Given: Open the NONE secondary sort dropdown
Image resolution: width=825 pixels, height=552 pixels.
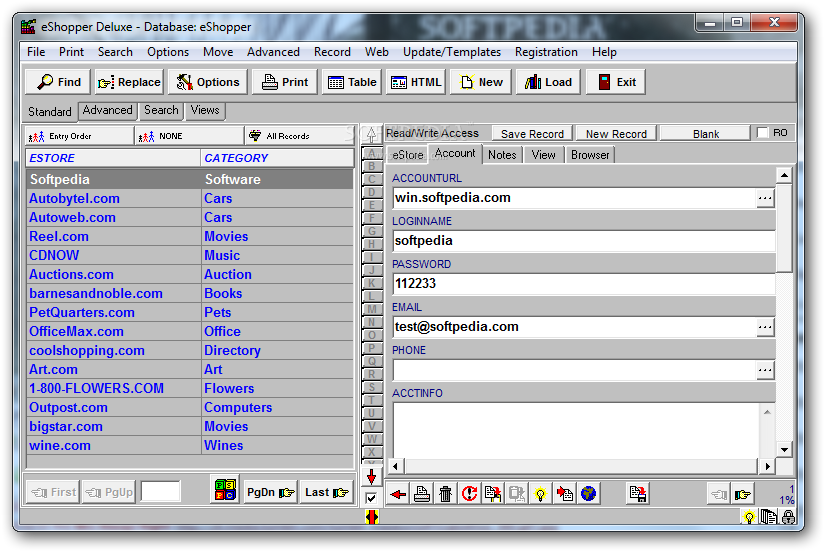Looking at the screenshot, I should pyautogui.click(x=189, y=136).
